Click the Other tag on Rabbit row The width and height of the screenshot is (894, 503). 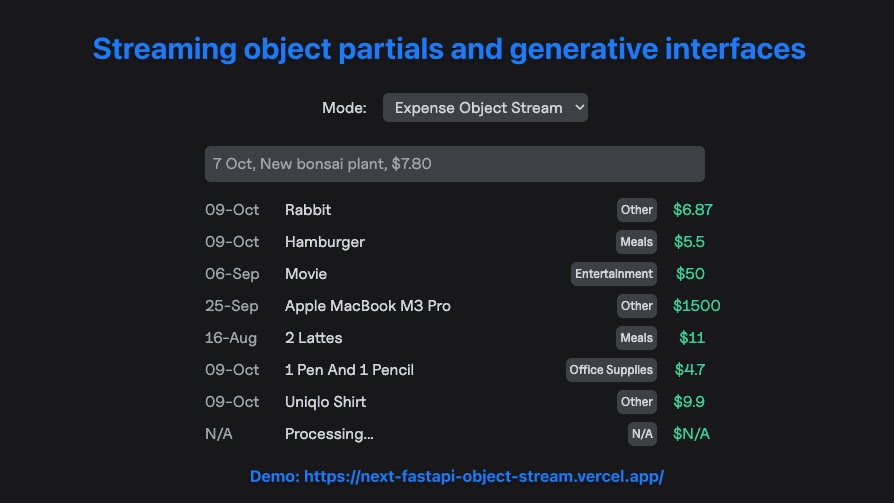(636, 210)
